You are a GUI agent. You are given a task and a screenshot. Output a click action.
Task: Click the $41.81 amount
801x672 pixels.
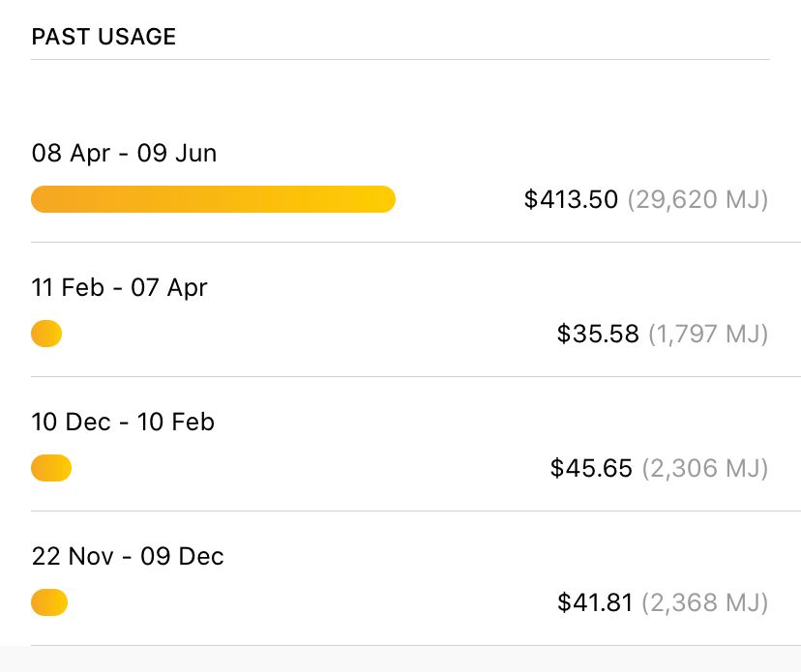594,603
